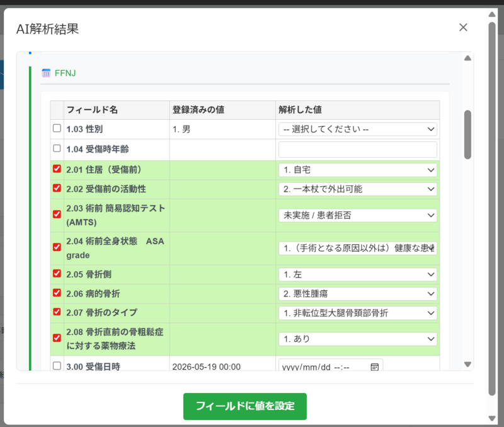Check the 1.03 性別 checkbox

pos(57,128)
